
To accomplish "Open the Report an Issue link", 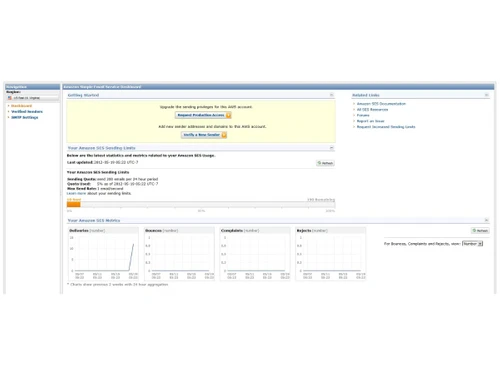I will click(x=370, y=121).
